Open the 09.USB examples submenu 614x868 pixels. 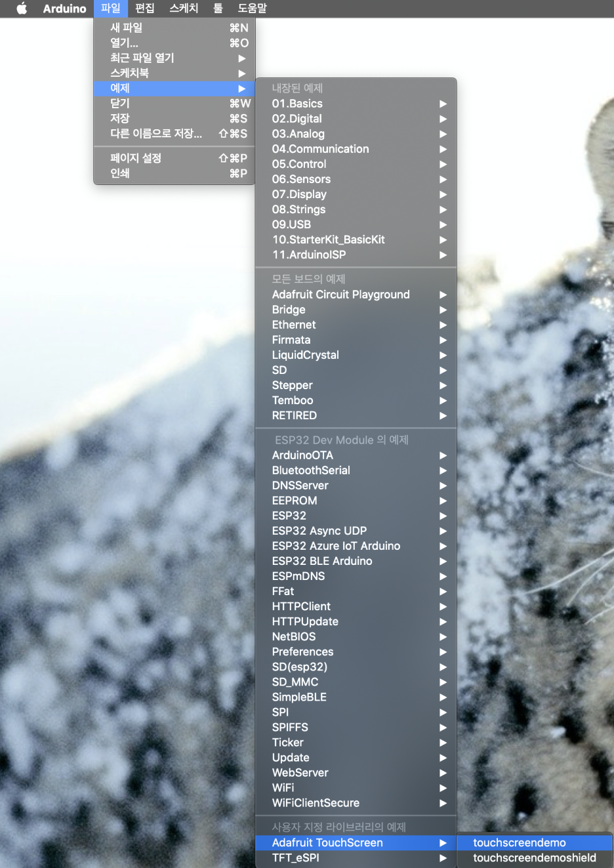(x=356, y=224)
